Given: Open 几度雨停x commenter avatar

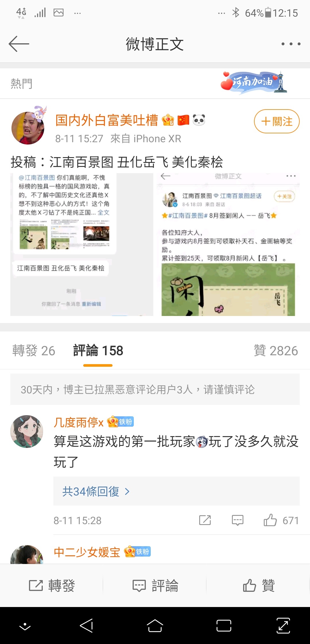Looking at the screenshot, I should pos(27,431).
